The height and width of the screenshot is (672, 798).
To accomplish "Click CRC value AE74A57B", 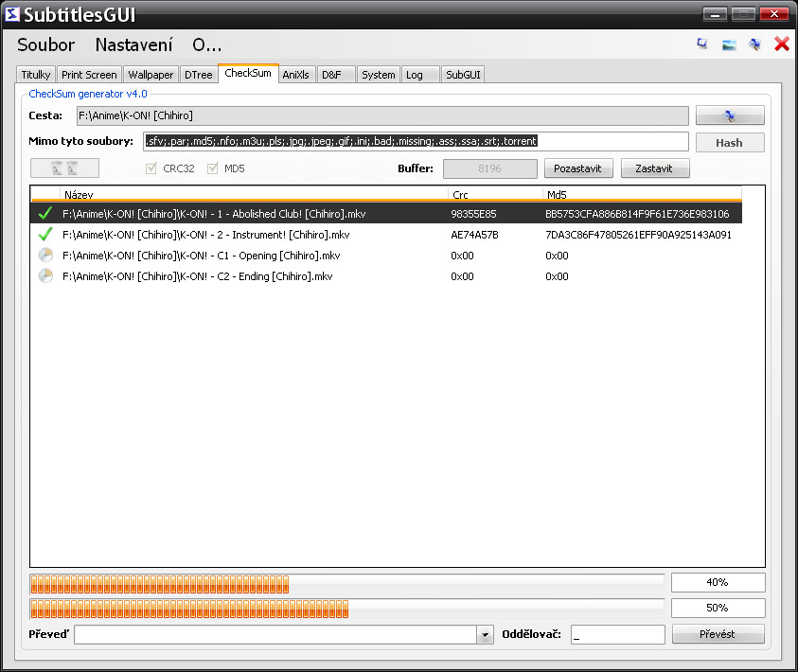I will pos(474,235).
